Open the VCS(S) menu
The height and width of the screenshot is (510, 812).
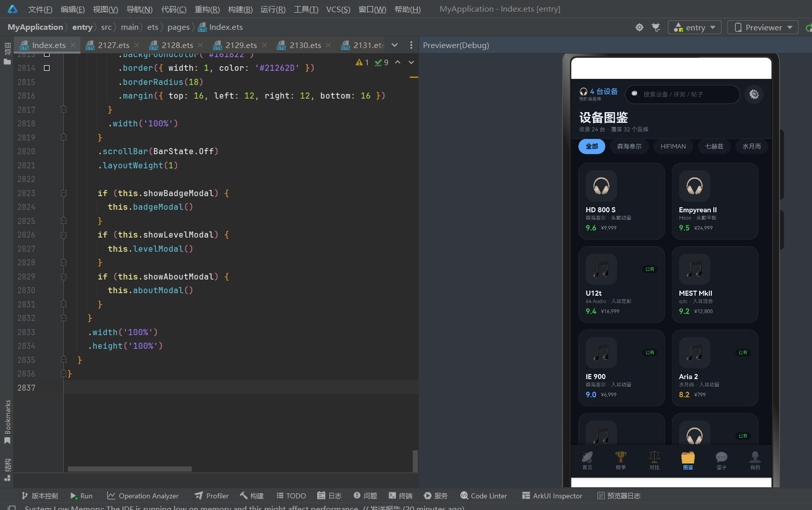338,9
